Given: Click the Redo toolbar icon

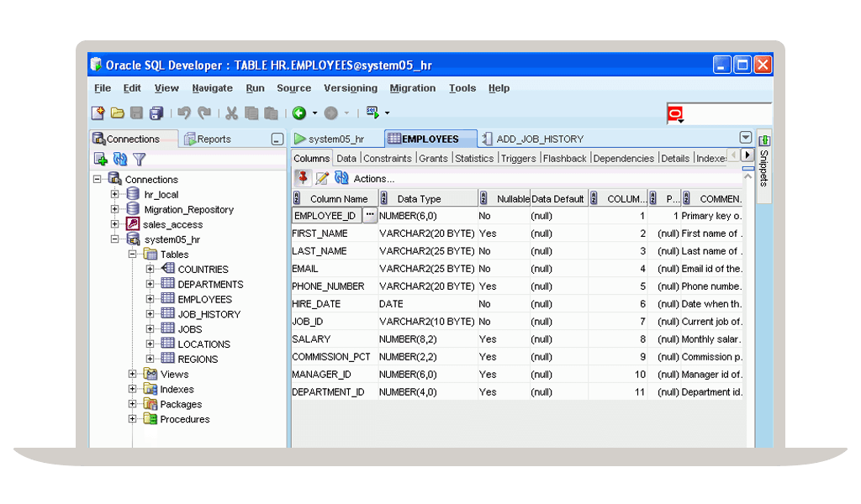Looking at the screenshot, I should point(204,113).
